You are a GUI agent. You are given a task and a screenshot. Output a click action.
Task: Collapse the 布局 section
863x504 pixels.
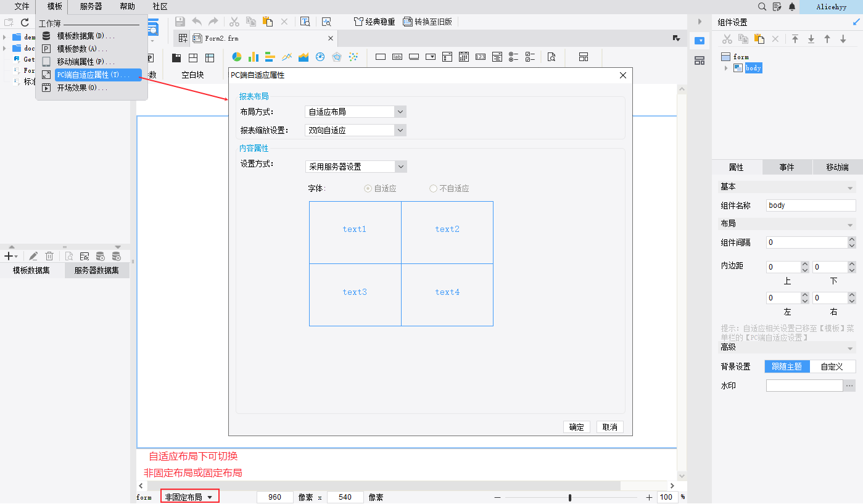coord(850,225)
